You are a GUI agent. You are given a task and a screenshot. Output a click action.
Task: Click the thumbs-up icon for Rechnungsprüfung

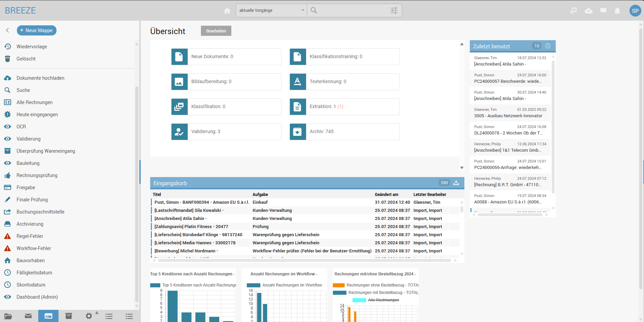[7, 175]
